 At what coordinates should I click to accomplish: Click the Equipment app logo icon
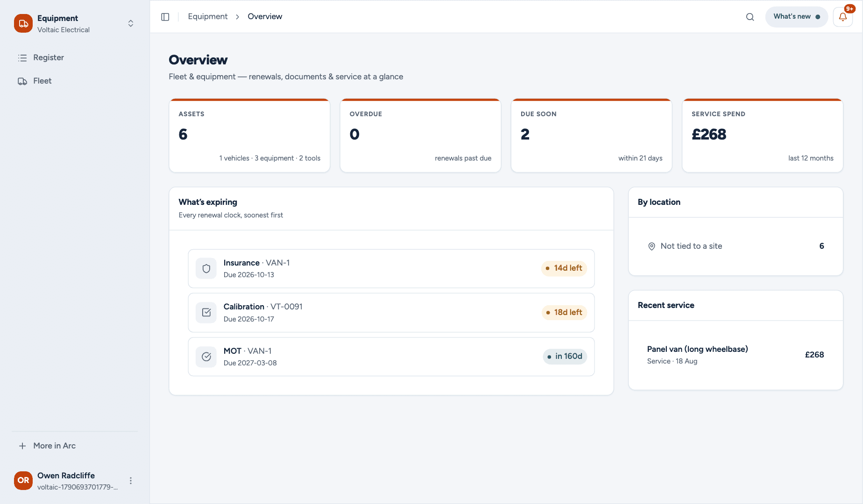[x=23, y=23]
